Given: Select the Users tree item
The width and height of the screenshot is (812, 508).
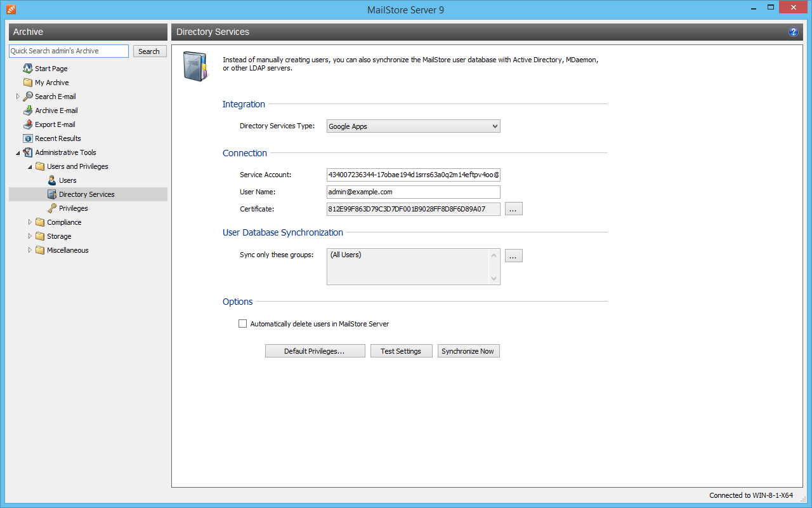Looking at the screenshot, I should 68,180.
